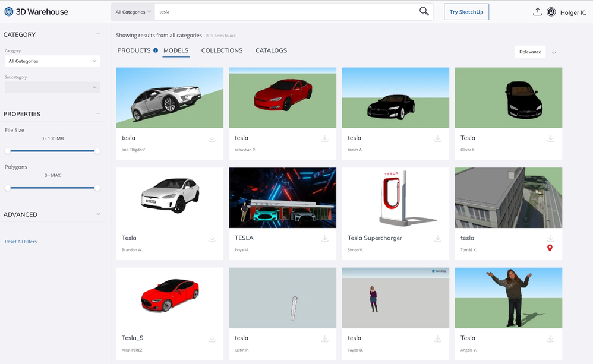Click the search field containing tesla
The height and width of the screenshot is (364, 593).
tap(286, 12)
